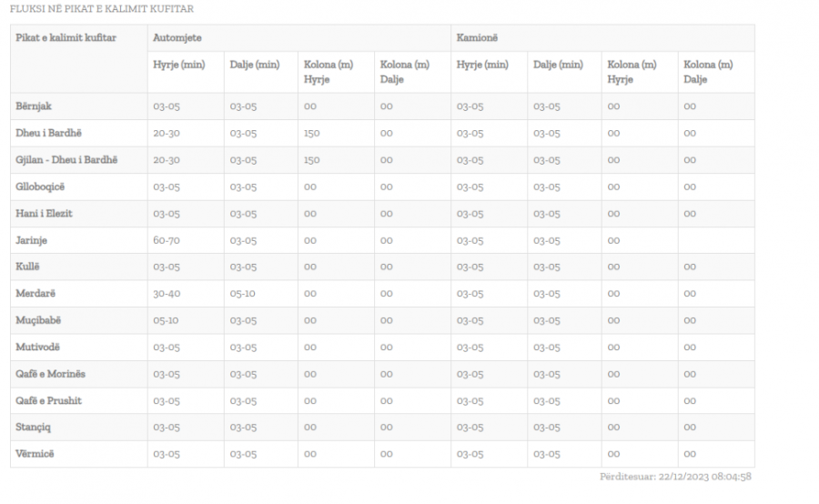Screen dimensions: 819x504
Task: Click the Hani i Elezit row label
Action: tap(44, 214)
